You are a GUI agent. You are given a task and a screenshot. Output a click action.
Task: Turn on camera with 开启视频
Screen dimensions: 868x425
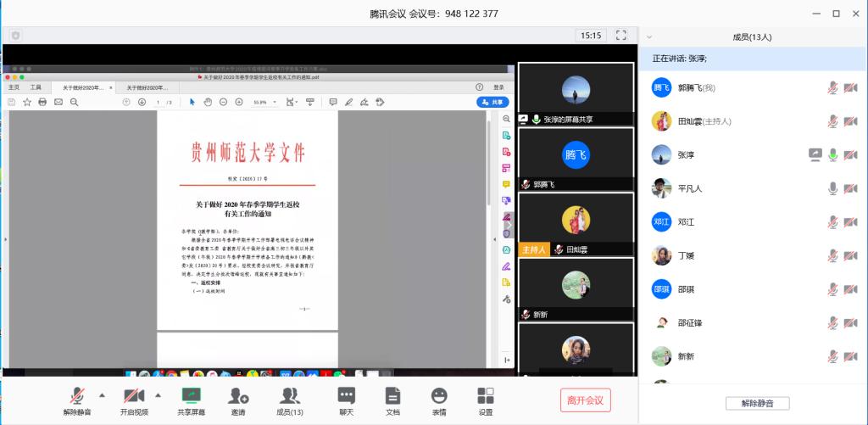pos(133,396)
